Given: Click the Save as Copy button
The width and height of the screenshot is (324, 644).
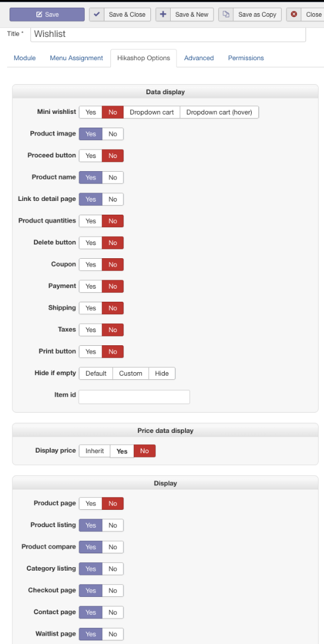Looking at the screenshot, I should pyautogui.click(x=250, y=14).
